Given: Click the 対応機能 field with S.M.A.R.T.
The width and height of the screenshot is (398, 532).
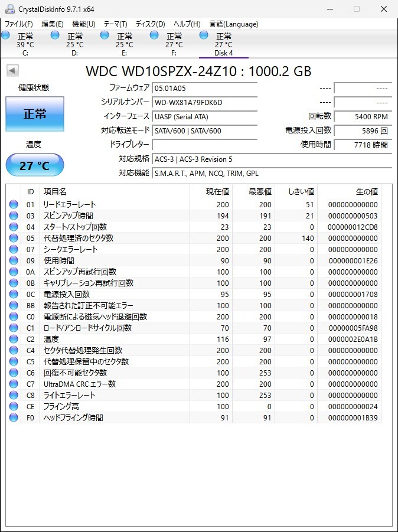Looking at the screenshot, I should pos(272,174).
